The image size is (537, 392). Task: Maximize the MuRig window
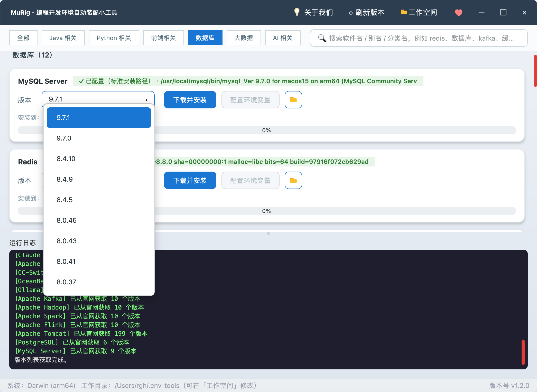tap(503, 12)
